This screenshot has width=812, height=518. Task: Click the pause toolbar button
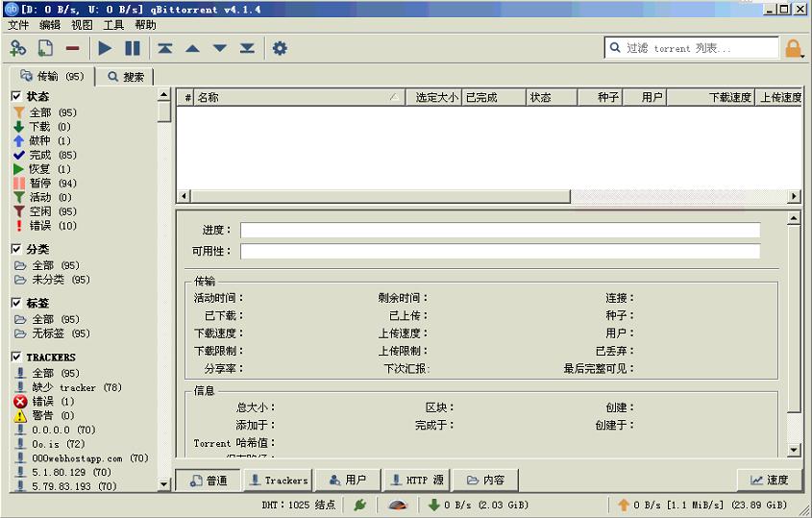point(133,48)
